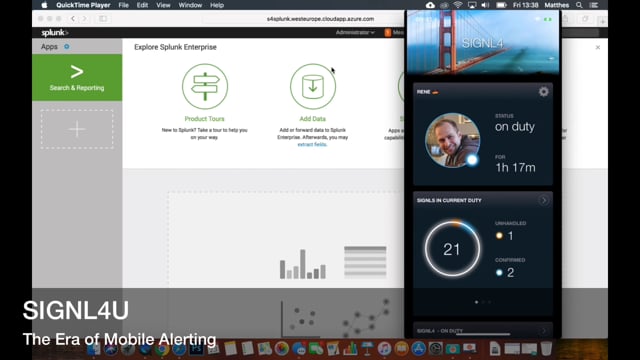640x360 pixels.
Task: Add a new app with plus tile
Action: tap(77, 129)
